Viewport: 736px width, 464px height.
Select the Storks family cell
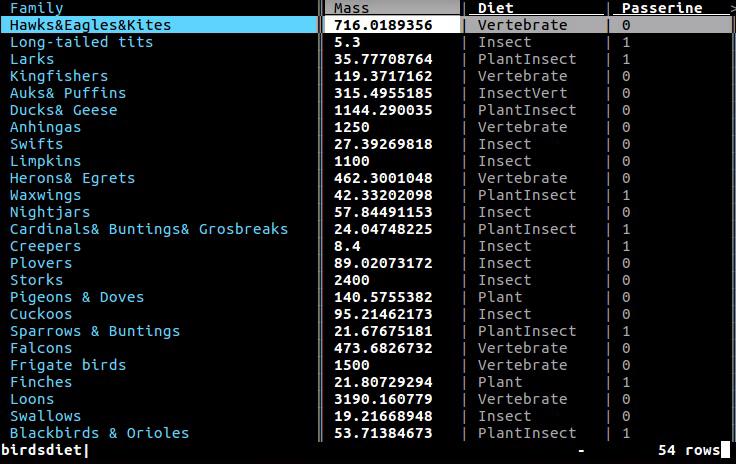[37, 280]
